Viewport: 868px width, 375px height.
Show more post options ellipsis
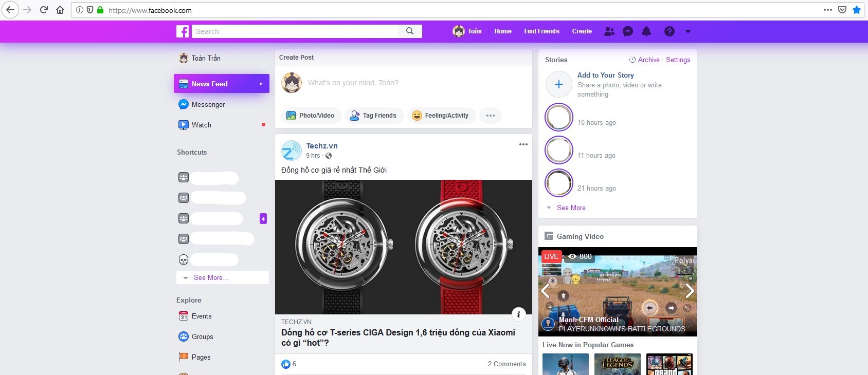pyautogui.click(x=491, y=116)
